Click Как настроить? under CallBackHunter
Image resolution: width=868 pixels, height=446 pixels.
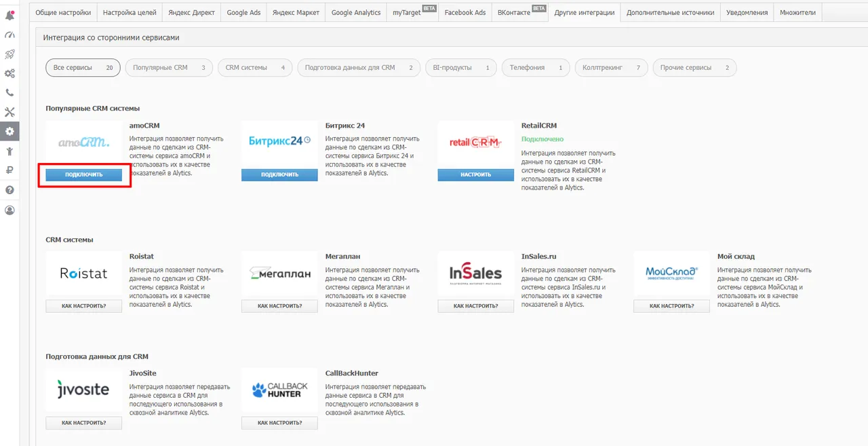tap(279, 423)
